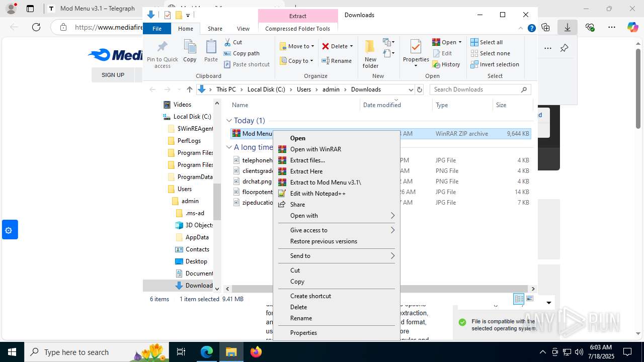Click Search Downloads field
This screenshot has width=644, height=362.
pos(479,89)
